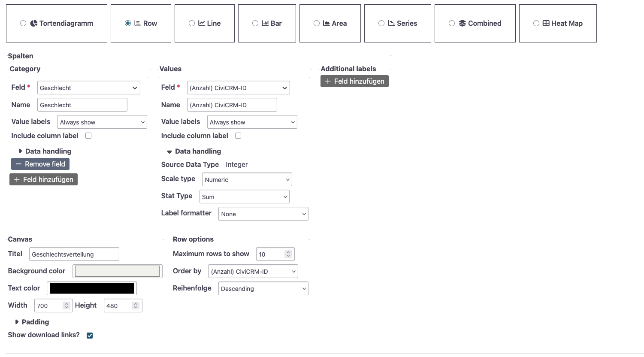Screen dimensions: 644x357
Task: Click the Tortendiagramm pie chart icon
Action: [x=33, y=23]
